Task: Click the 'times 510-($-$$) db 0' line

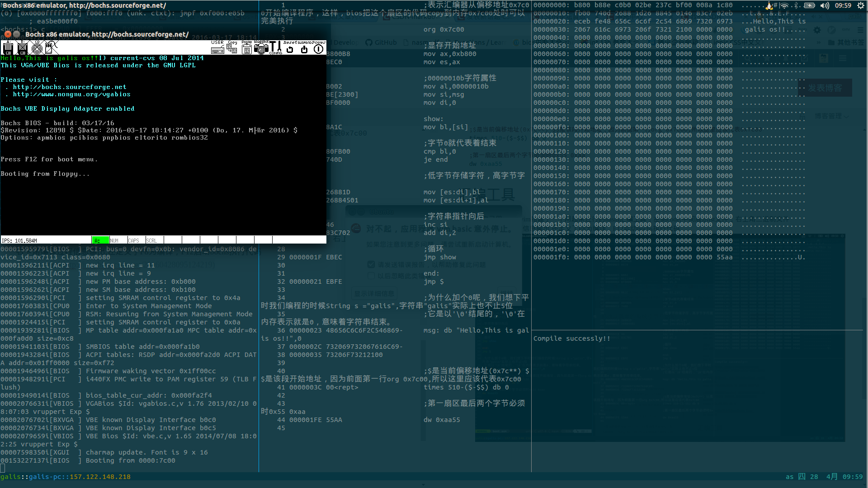Action: pos(466,387)
